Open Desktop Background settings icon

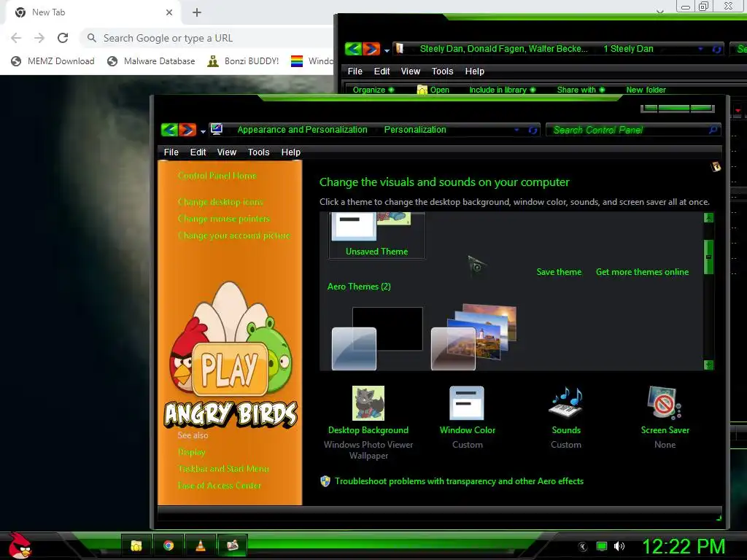coord(368,403)
